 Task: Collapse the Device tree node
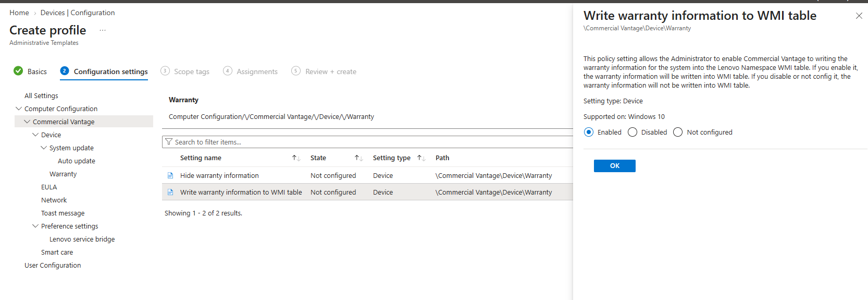click(35, 135)
